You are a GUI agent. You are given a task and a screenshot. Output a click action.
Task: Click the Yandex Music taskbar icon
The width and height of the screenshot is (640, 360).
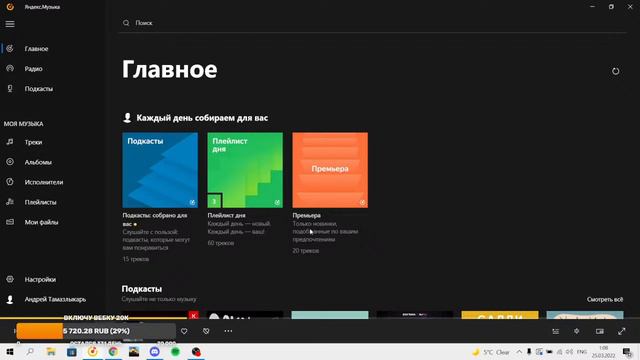pyautogui.click(x=93, y=351)
